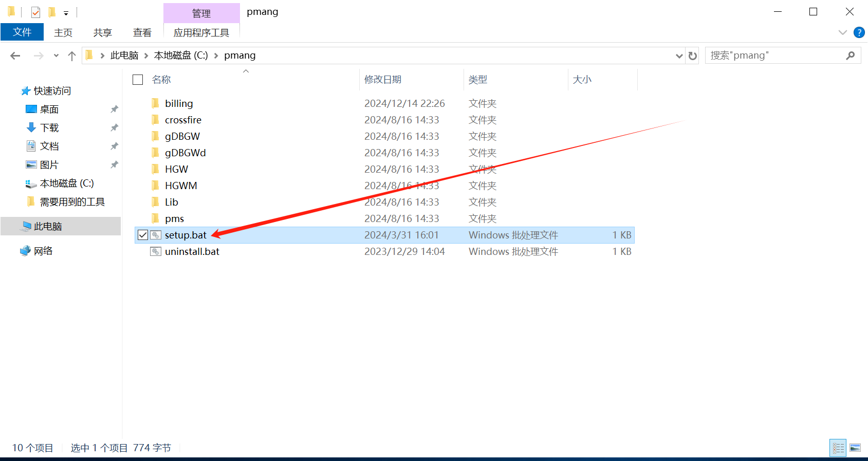Uncheck the setup.bat checkbox

coord(143,235)
